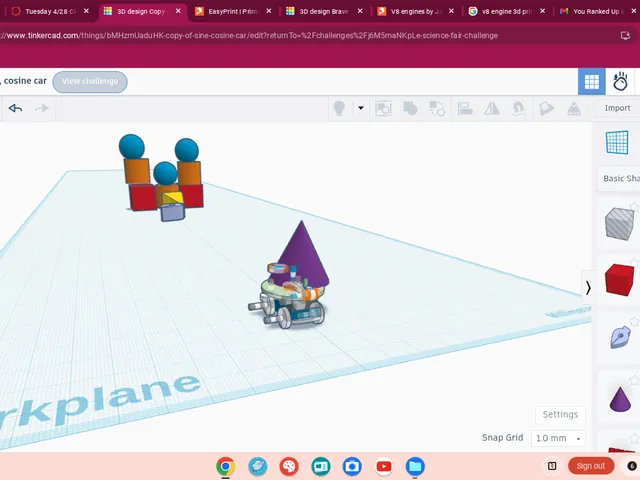The image size is (640, 480).
Task: Select the workplane helper shape icon
Action: tap(617, 142)
